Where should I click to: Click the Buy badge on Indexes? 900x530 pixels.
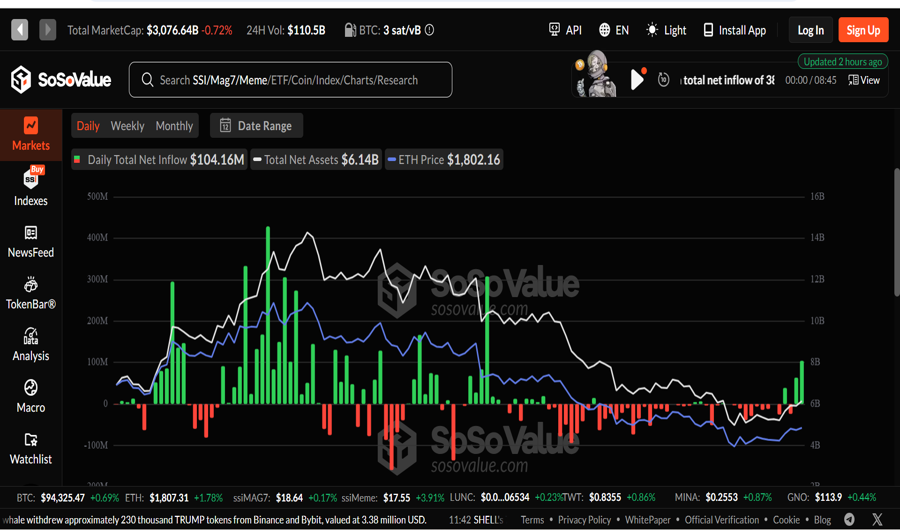tap(37, 169)
